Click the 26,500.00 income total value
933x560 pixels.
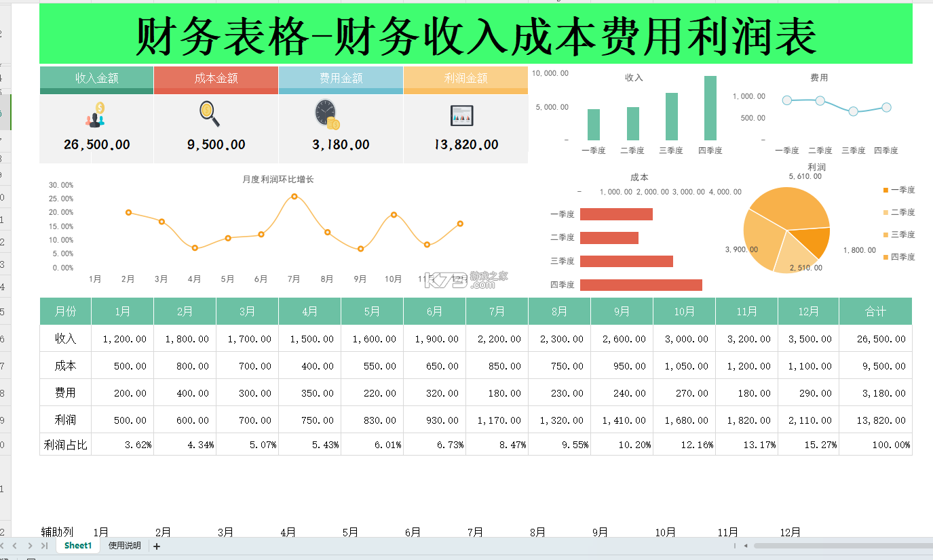(97, 144)
